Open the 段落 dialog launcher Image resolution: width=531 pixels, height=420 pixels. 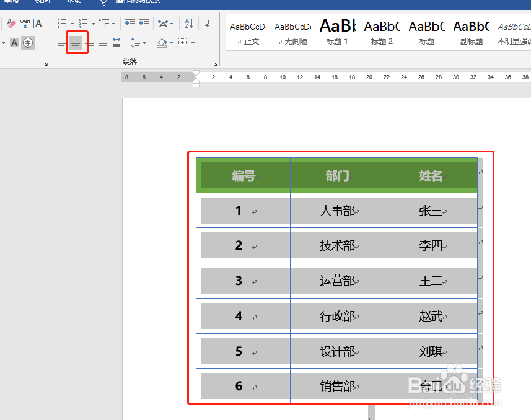tap(214, 63)
